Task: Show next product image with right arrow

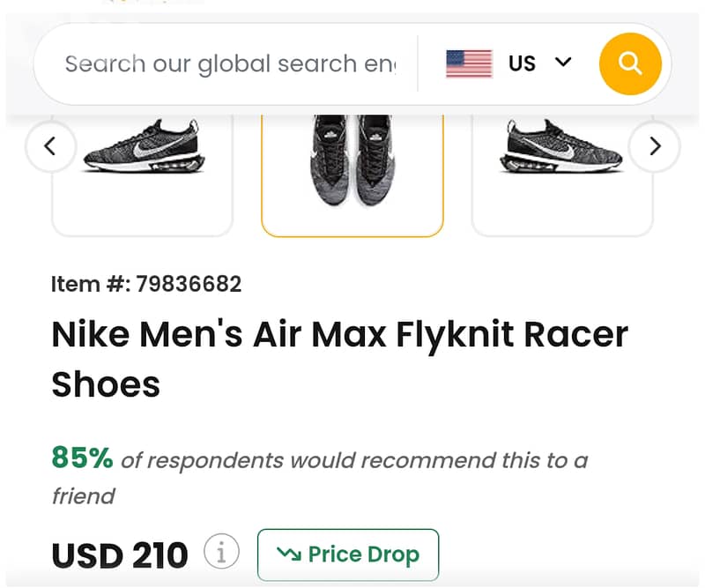Action: 654,146
